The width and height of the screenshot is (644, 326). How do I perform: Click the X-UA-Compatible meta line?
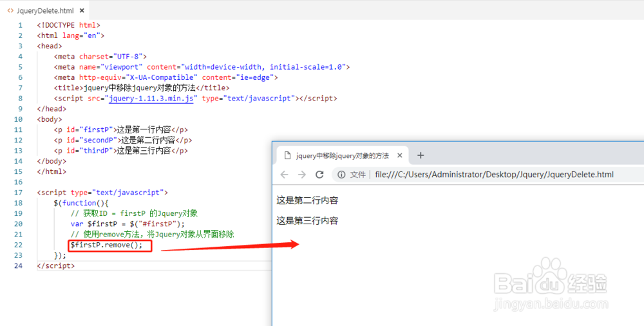[166, 77]
